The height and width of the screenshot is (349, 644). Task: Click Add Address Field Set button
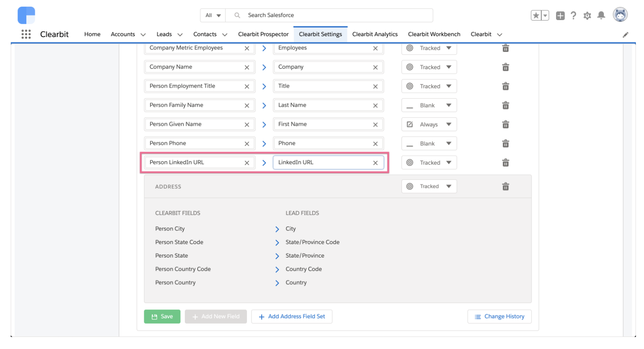tap(292, 316)
